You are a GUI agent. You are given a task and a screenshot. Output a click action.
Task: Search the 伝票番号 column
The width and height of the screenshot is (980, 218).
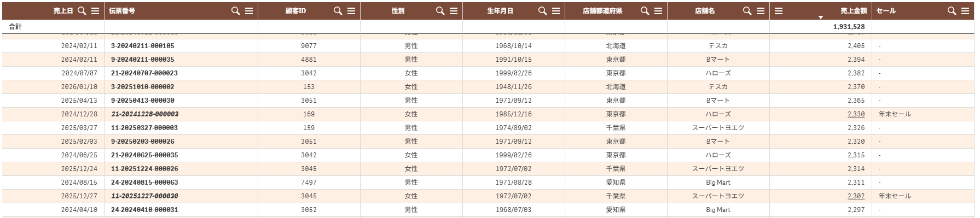[236, 11]
